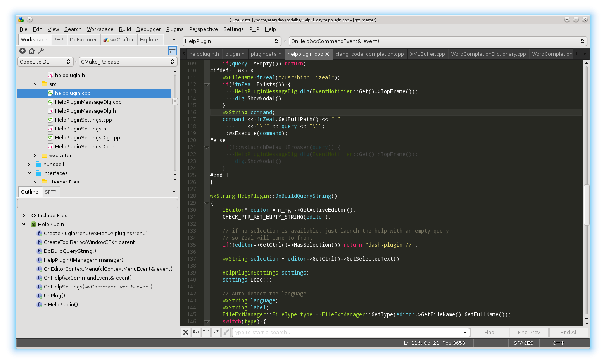Open Outline pane tabs overflow arrow
The image size is (606, 364).
pyautogui.click(x=174, y=192)
